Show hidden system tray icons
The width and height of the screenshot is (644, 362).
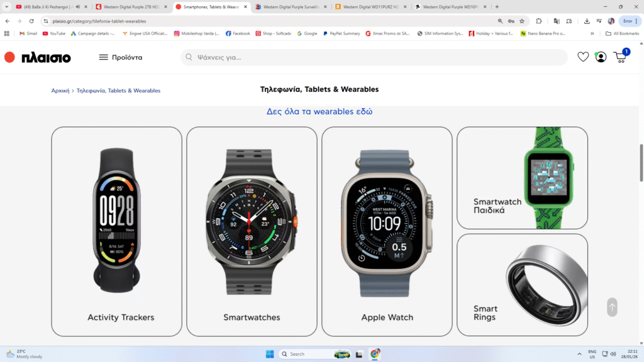pyautogui.click(x=579, y=354)
